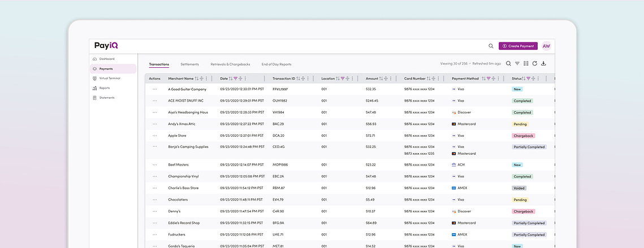644x248 pixels.
Task: Filter the Date column
Action: pos(235,79)
